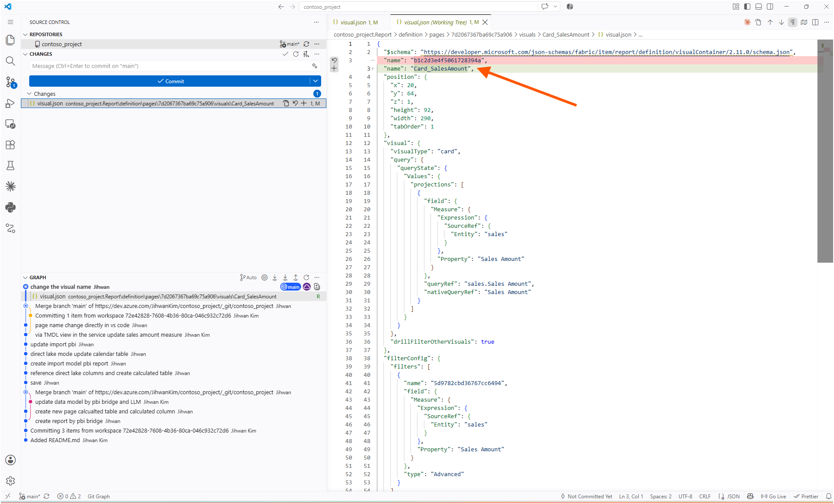
Task: Open the Search view in activity bar
Action: pyautogui.click(x=10, y=61)
